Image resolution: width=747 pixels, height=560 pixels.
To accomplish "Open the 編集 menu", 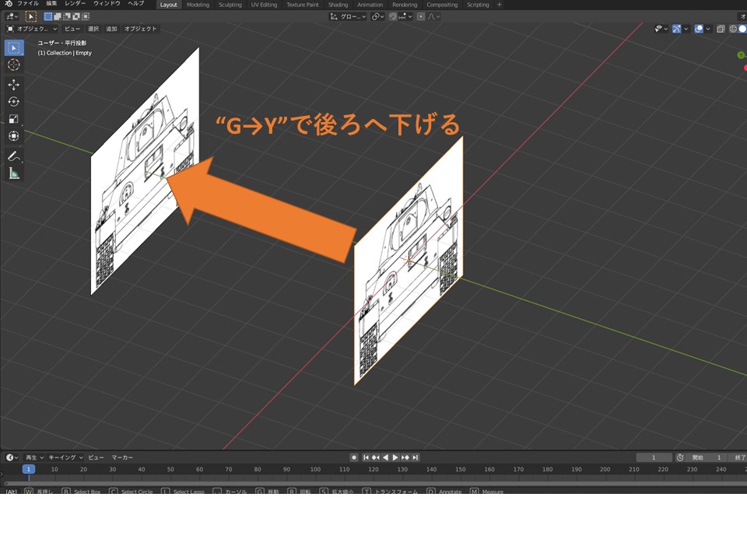I will [x=52, y=4].
